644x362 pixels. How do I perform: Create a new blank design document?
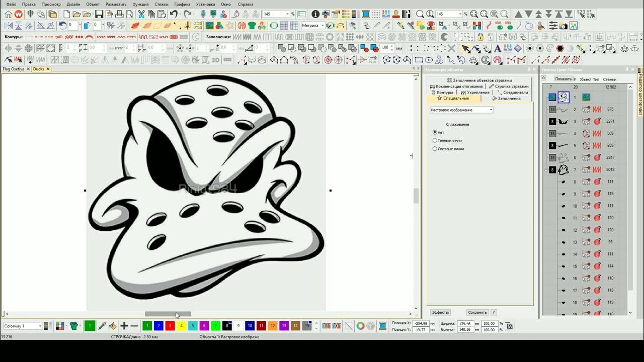[65, 14]
